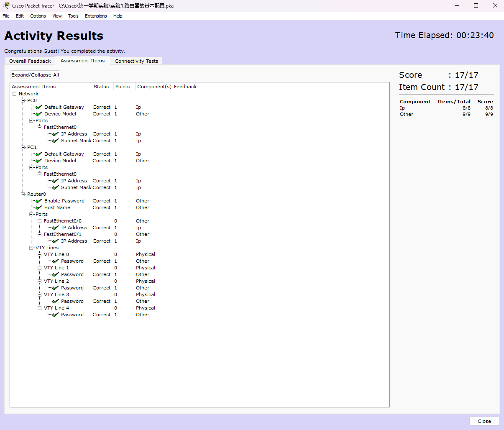Open the Edit menu

pos(20,16)
